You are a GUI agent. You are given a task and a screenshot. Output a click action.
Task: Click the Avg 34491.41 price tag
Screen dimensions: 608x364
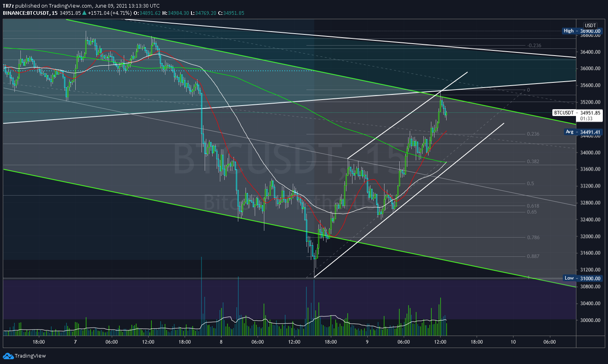pyautogui.click(x=583, y=132)
